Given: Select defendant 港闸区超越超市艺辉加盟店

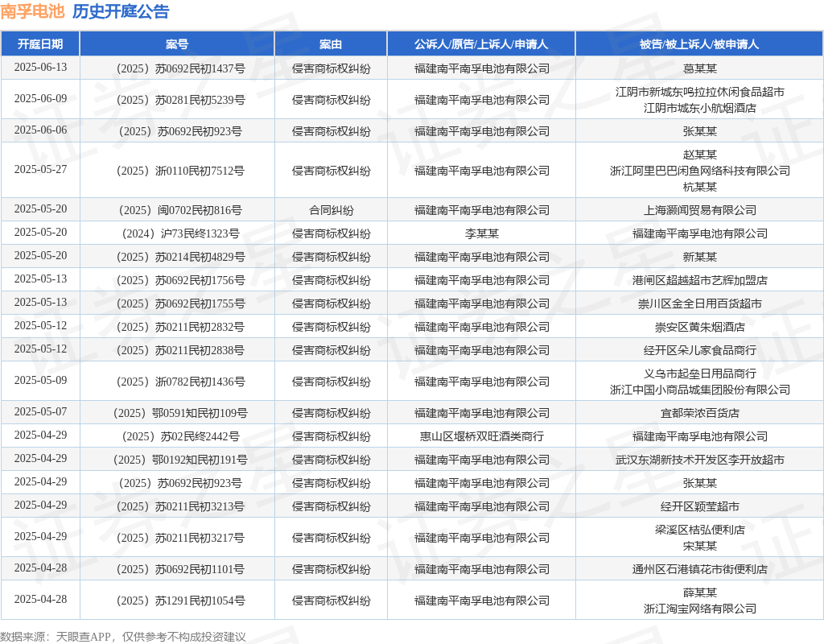Looking at the screenshot, I should (x=700, y=280).
